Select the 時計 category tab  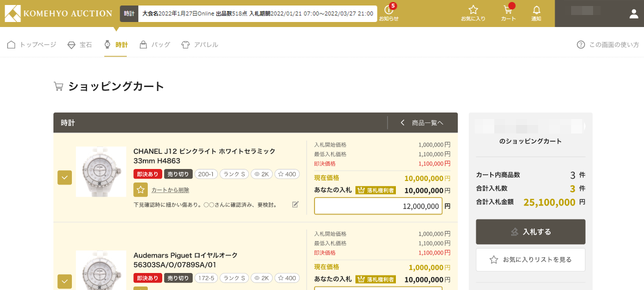[x=116, y=45]
